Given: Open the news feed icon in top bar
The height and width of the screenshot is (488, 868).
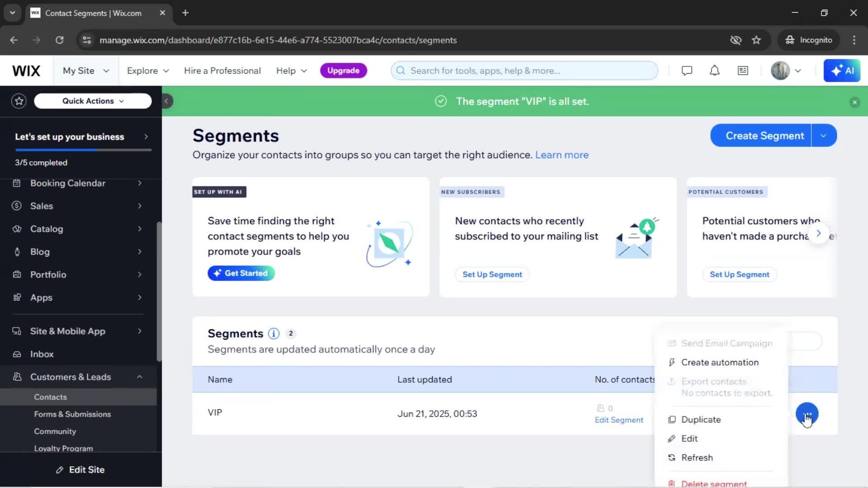Looking at the screenshot, I should (743, 70).
